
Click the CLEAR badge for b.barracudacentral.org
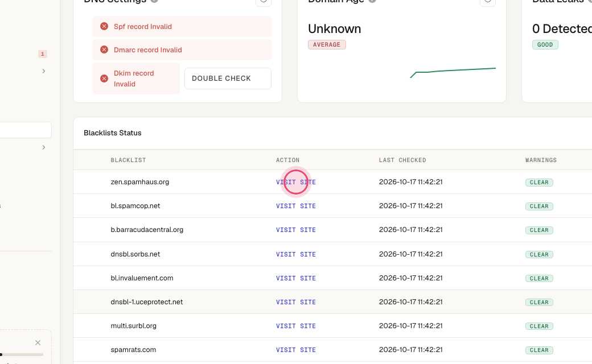click(539, 230)
